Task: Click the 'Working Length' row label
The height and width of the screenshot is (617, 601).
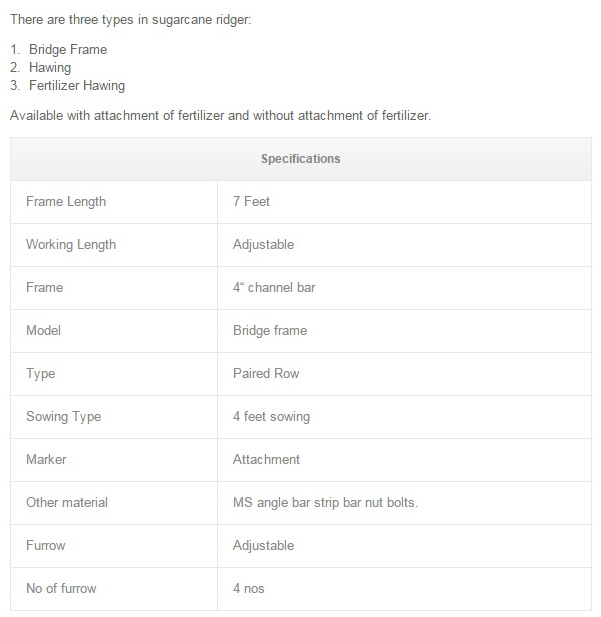Action: point(71,244)
